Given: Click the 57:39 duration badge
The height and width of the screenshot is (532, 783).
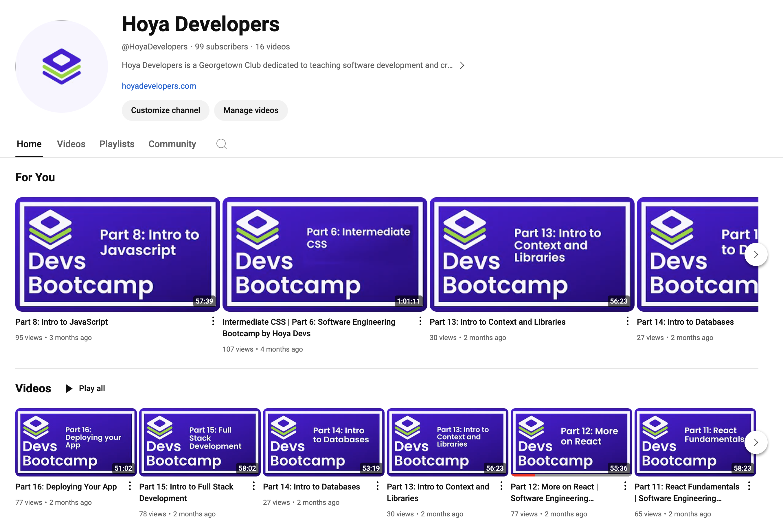Looking at the screenshot, I should point(205,301).
